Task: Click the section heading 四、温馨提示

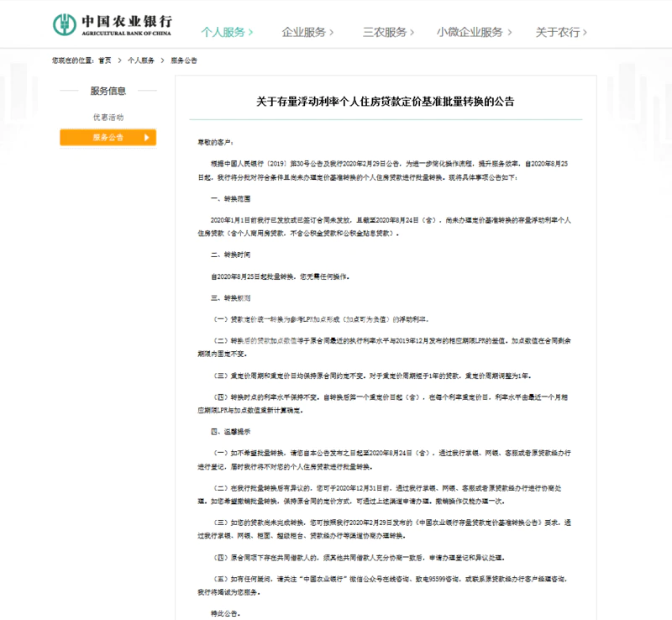Action: (x=230, y=432)
